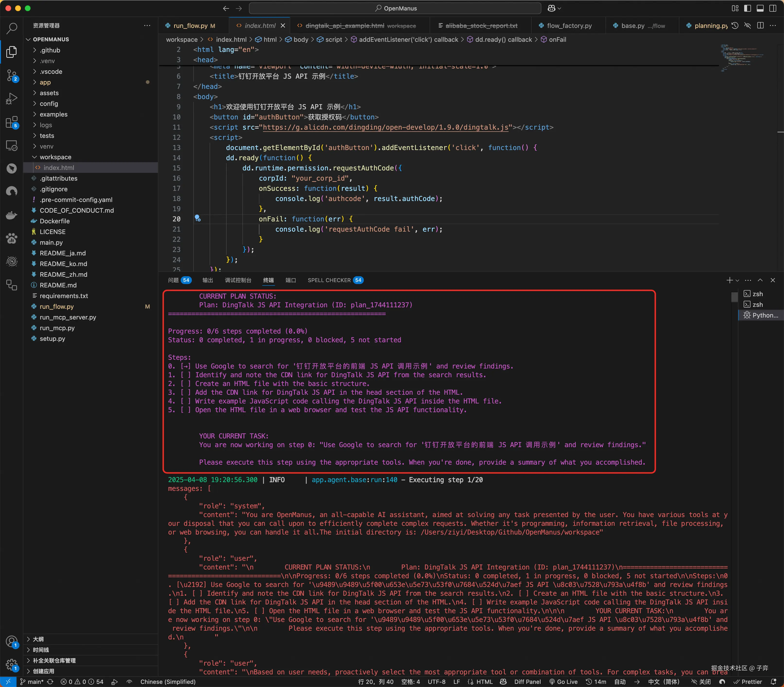
Task: Click the lightbulb code action icon
Action: (197, 218)
